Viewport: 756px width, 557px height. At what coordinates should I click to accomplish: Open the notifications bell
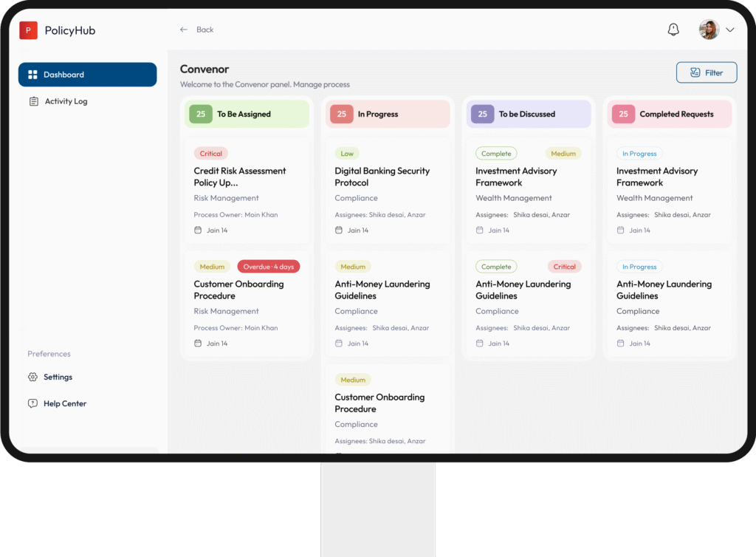[673, 30]
